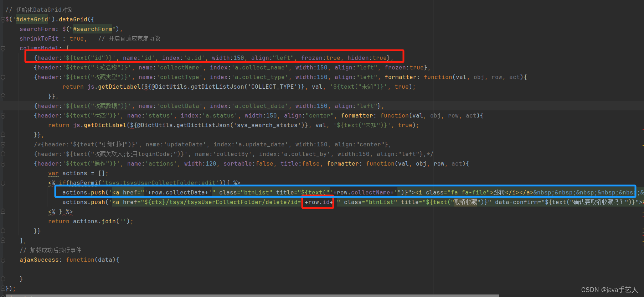Click the 开启自适应宽度功能 comment
The image size is (644, 297).
pos(129,38)
